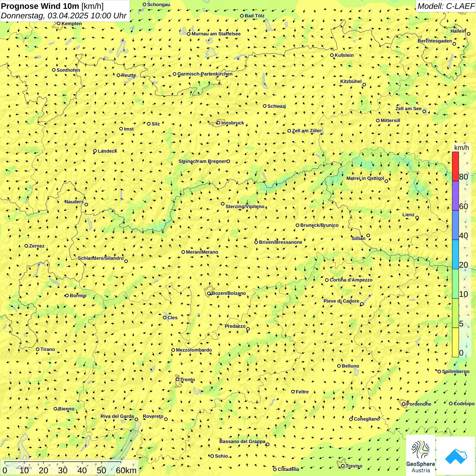Viewport: 476px width, 476px height.
Task: Click the 'Murnau am Staffelsee' label
Action: click(216, 34)
